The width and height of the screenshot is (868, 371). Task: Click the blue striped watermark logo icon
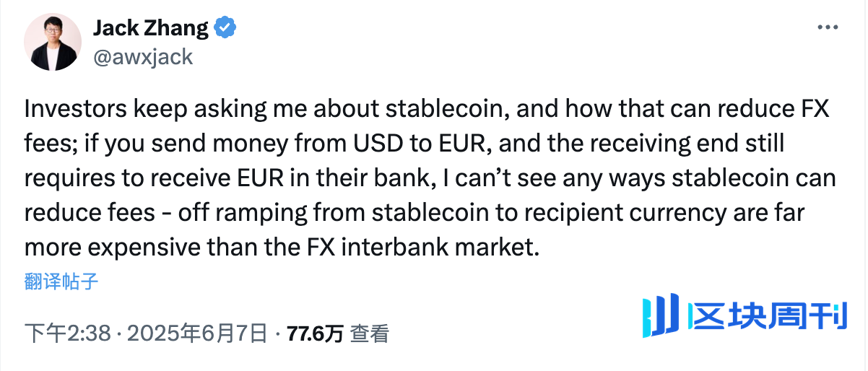pyautogui.click(x=661, y=315)
